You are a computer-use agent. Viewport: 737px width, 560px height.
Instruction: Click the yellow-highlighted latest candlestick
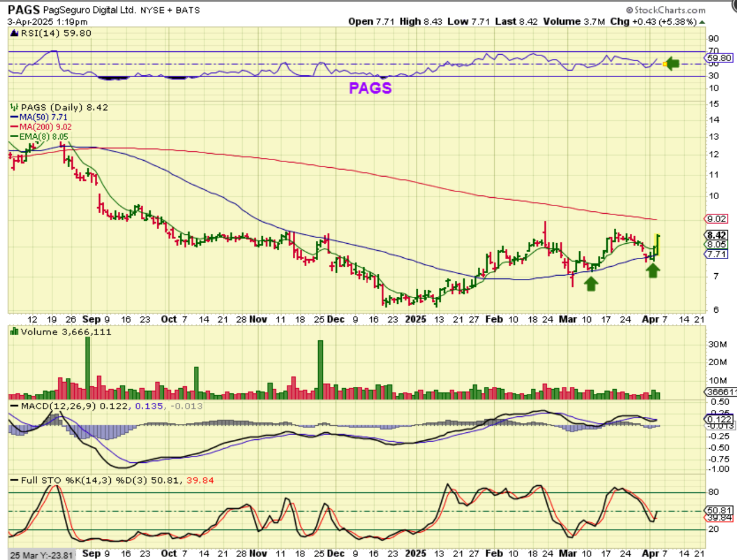coord(657,244)
